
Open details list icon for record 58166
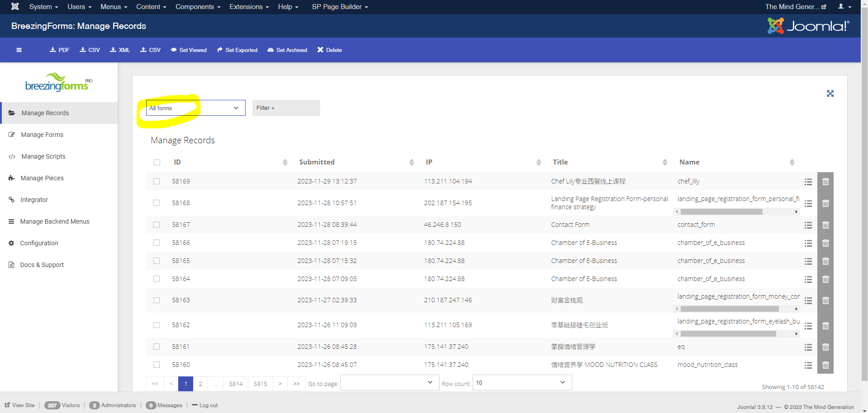(x=808, y=243)
